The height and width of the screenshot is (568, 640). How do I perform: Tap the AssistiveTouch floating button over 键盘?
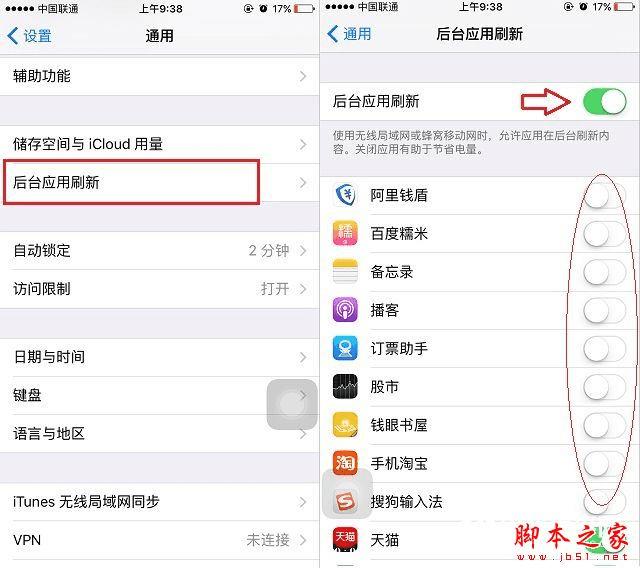(x=292, y=404)
